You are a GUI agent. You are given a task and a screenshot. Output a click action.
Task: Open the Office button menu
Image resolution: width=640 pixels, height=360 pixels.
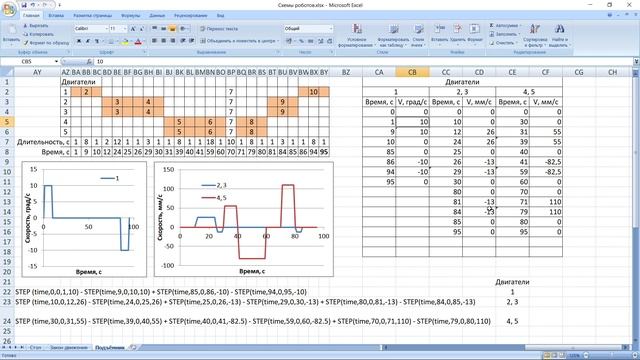click(x=8, y=8)
